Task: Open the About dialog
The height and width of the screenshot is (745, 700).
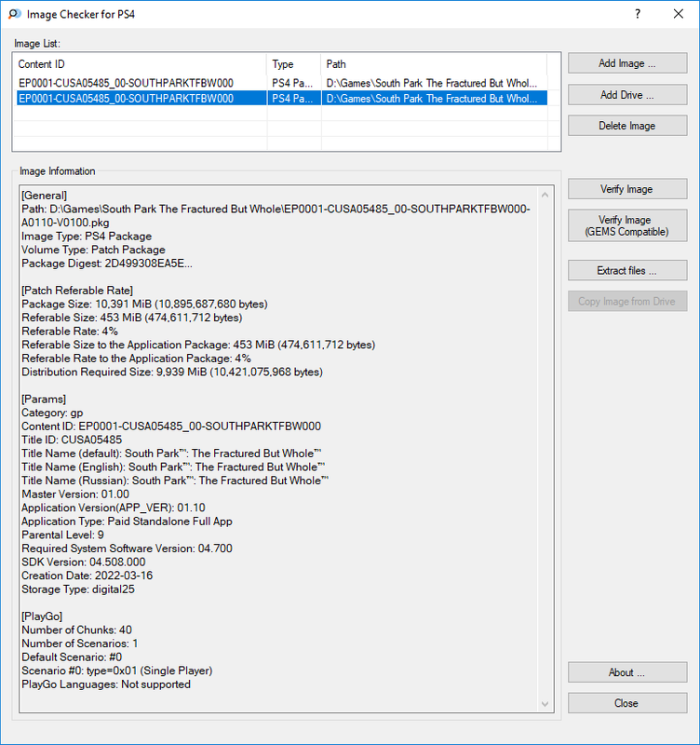Action: pos(626,672)
